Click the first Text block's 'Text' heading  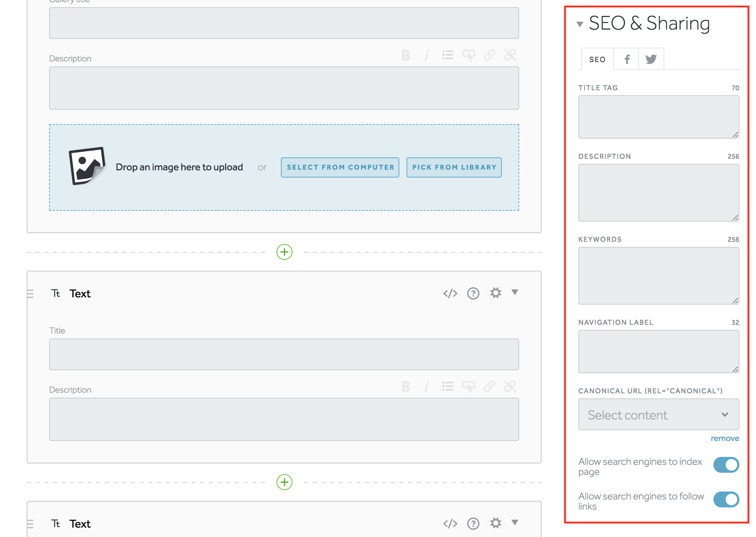[x=80, y=293]
